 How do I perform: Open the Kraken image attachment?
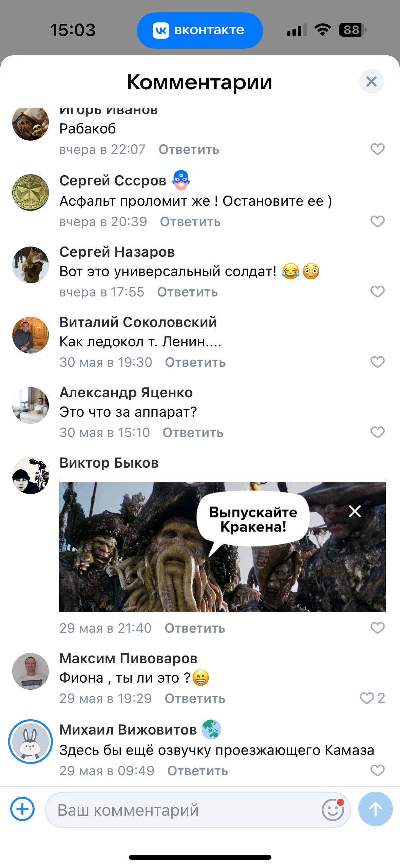point(222,547)
